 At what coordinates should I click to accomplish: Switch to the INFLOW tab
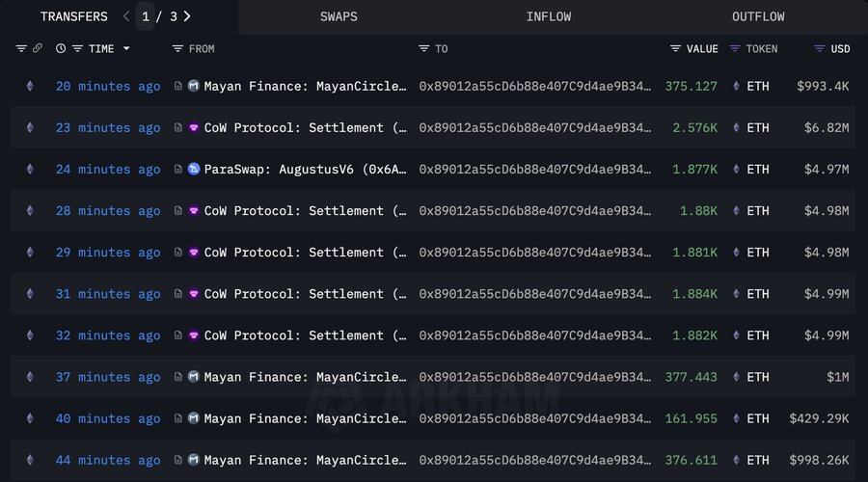549,16
